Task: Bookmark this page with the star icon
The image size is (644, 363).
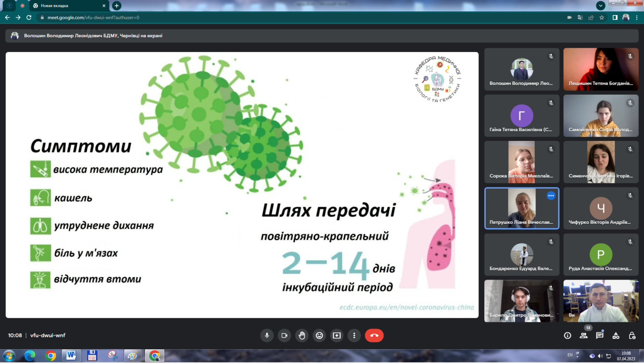Action: 602,18
